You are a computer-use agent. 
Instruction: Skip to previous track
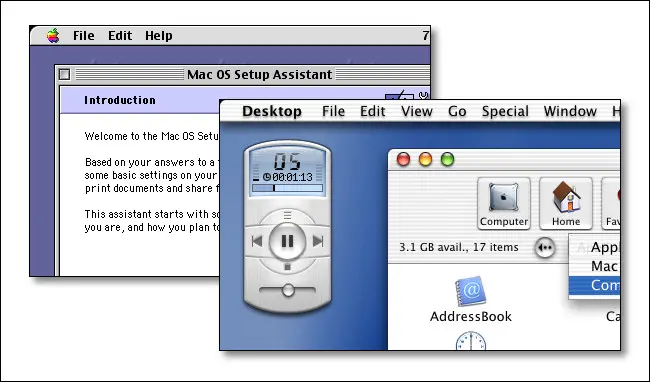click(x=257, y=241)
